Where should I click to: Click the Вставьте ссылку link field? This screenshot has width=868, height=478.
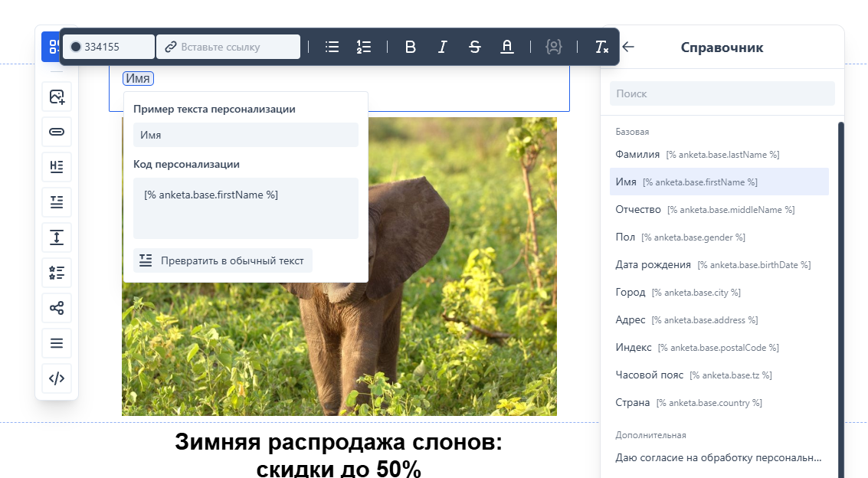pyautogui.click(x=228, y=47)
